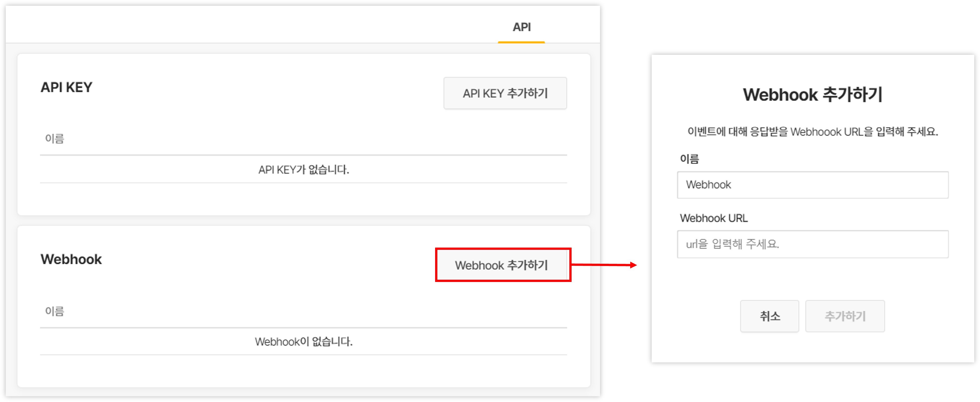Click the 'Webhook 추가하기' dialog title
980x402 pixels.
tap(812, 95)
